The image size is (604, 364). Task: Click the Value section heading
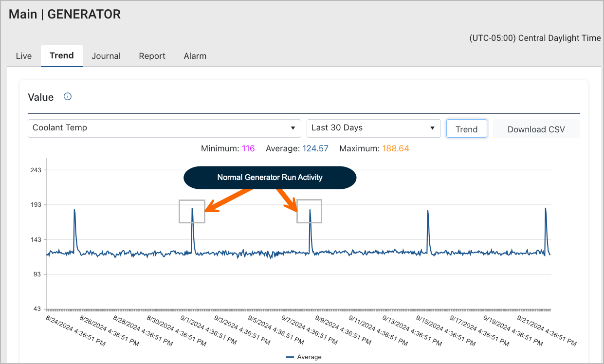41,97
